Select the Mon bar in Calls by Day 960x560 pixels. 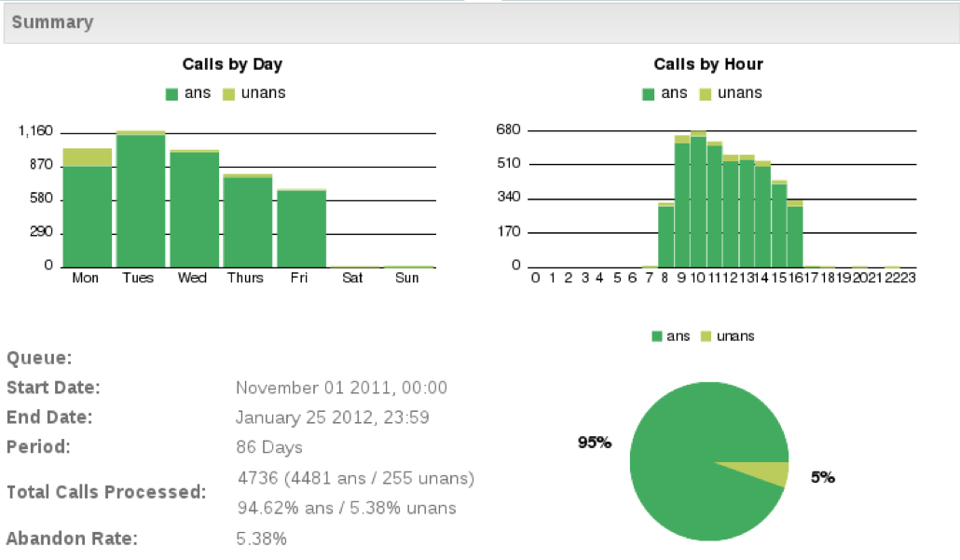88,208
